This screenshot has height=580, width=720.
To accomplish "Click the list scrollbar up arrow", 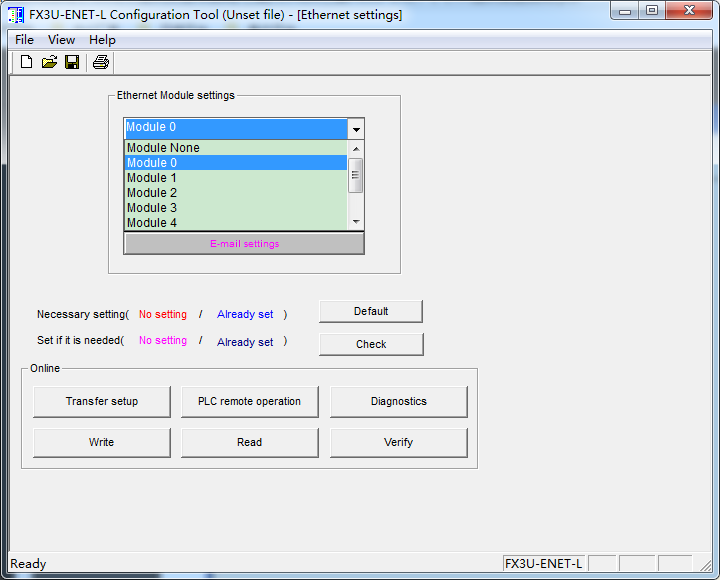I will click(x=356, y=149).
